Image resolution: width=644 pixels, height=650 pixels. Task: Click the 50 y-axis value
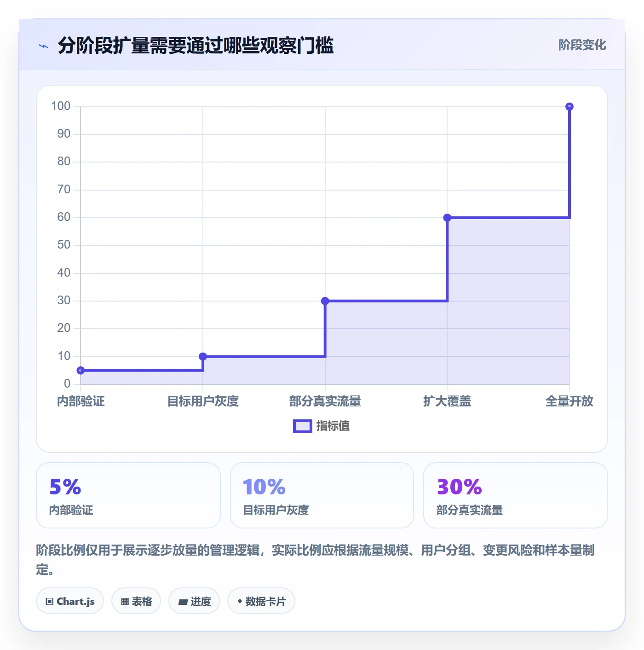64,245
